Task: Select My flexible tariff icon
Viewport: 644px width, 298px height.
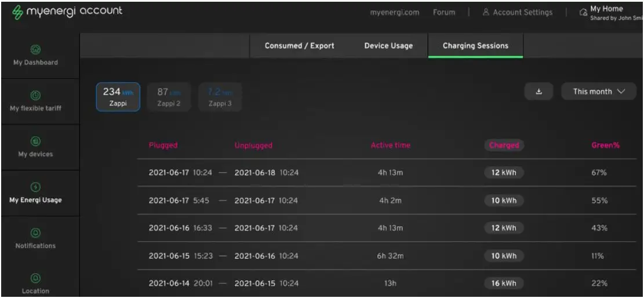Action: 35,95
